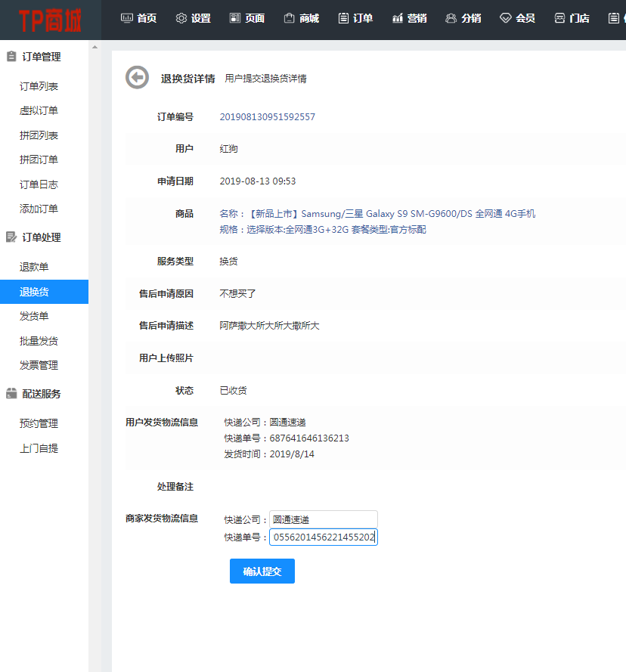This screenshot has height=672, width=626.
Task: Open the 首页 home nav item
Action: [138, 18]
